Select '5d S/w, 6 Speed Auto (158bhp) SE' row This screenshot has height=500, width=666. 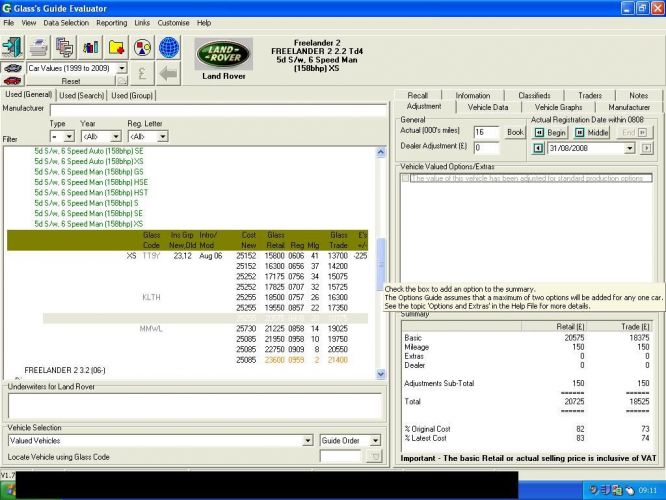pyautogui.click(x=89, y=151)
